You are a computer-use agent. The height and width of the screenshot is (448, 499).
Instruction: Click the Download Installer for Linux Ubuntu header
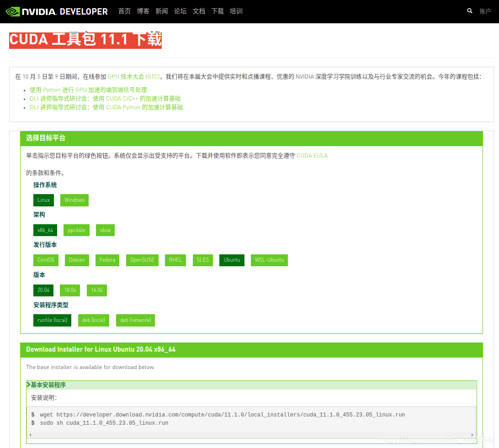tap(251, 350)
